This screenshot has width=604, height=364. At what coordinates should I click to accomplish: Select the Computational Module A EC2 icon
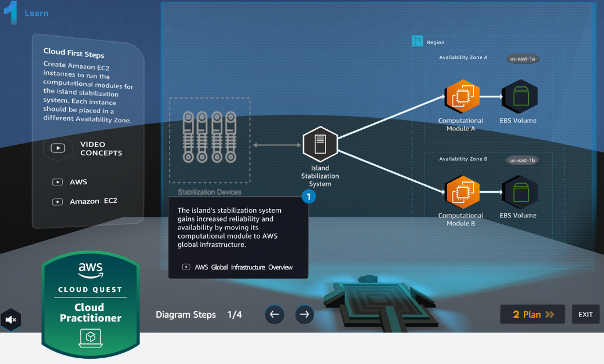462,96
